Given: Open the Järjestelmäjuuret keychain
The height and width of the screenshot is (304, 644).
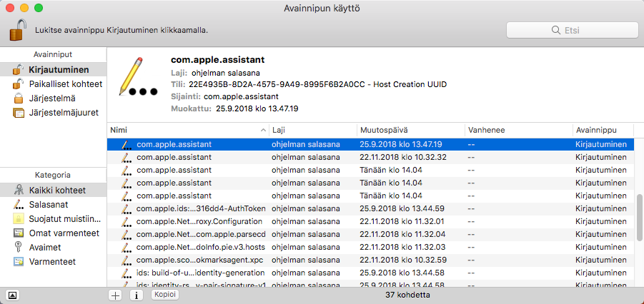Looking at the screenshot, I should [64, 112].
